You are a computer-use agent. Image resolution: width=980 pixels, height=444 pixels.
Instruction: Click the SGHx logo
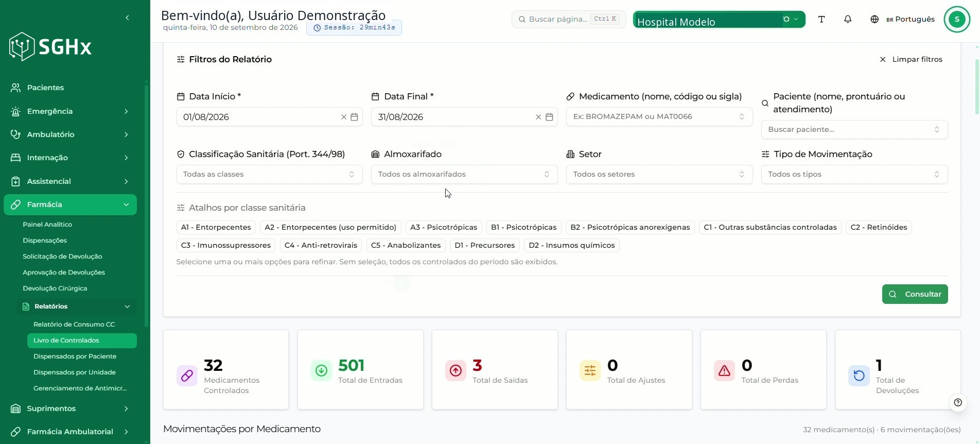pos(50,47)
